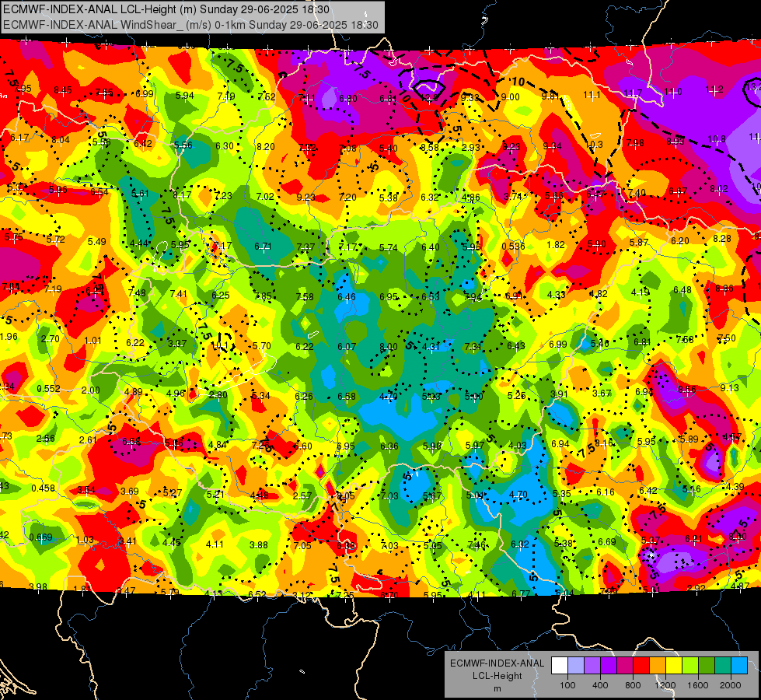Click the light lavender legend swatch
Image resolution: width=761 pixels, height=700 pixels.
click(576, 666)
